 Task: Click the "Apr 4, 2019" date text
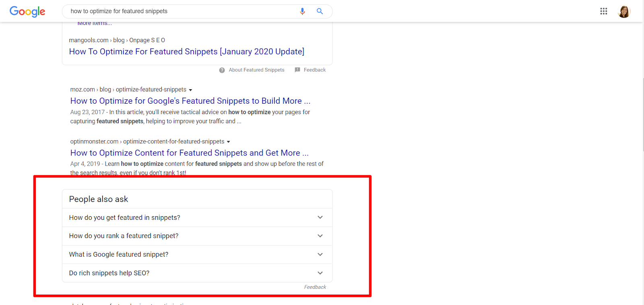85,164
